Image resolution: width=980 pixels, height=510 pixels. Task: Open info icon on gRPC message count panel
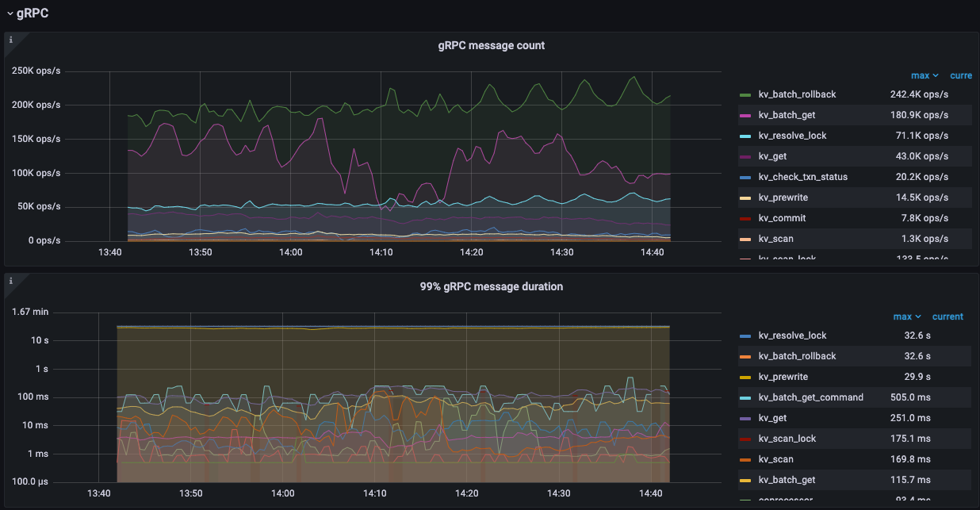[10, 39]
